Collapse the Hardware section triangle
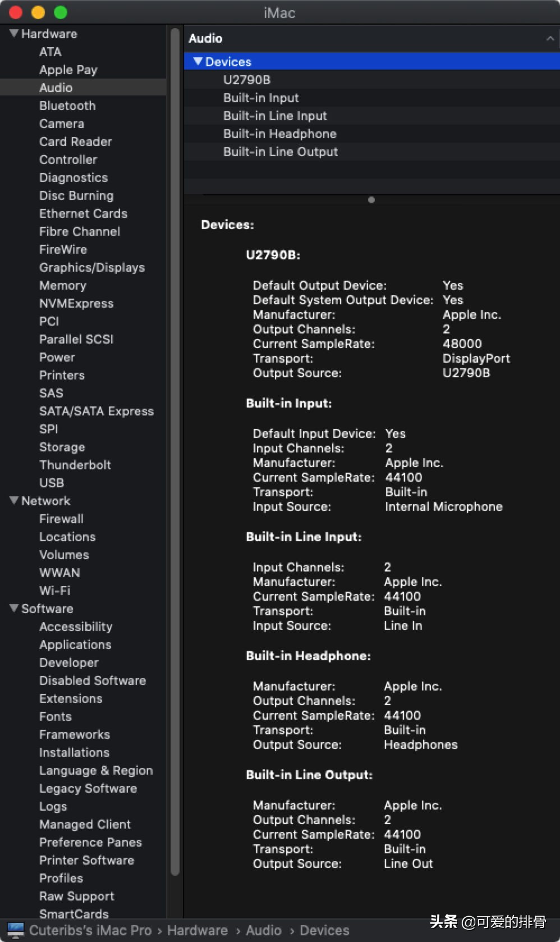Viewport: 560px width, 942px height. point(14,34)
